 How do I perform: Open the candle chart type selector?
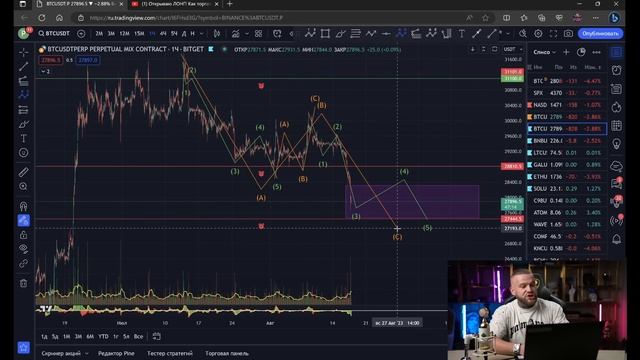[217, 33]
